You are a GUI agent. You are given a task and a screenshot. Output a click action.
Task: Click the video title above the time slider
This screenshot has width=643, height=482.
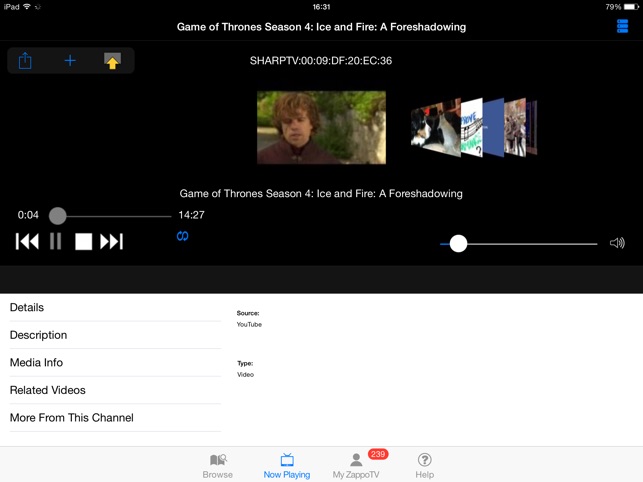click(321, 194)
